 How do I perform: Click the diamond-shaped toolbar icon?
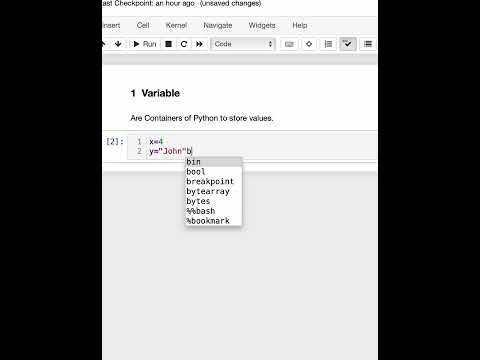click(x=309, y=44)
